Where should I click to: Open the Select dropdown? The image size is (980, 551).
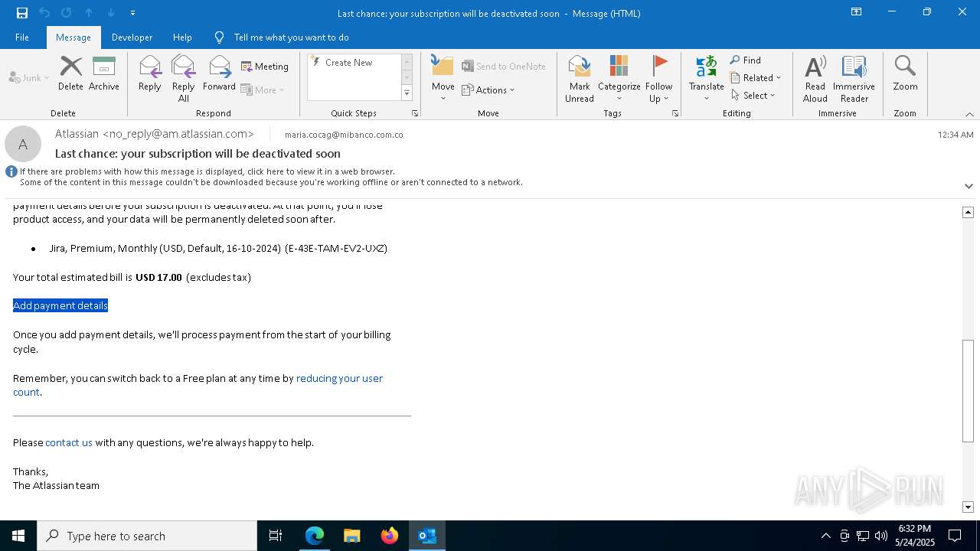pyautogui.click(x=753, y=95)
